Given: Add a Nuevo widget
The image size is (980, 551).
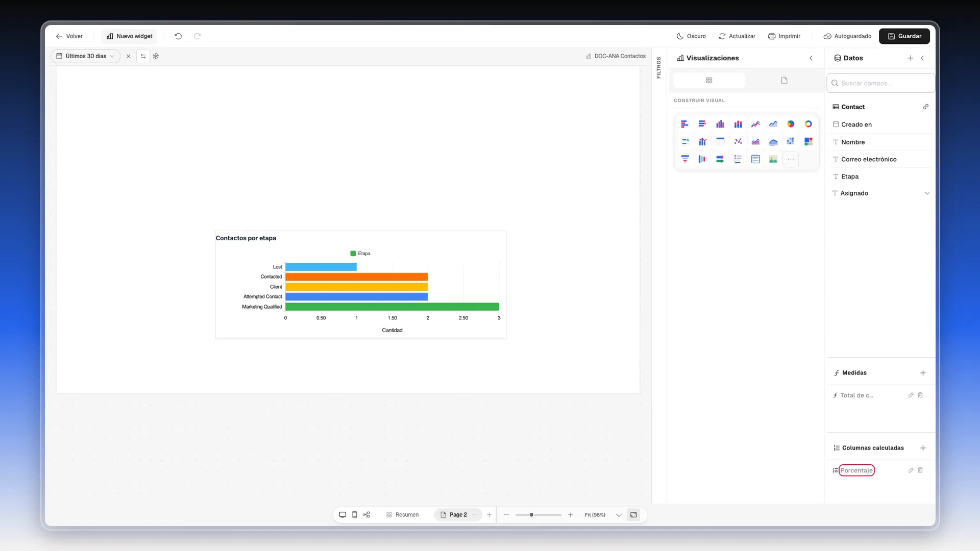Looking at the screenshot, I should (130, 36).
